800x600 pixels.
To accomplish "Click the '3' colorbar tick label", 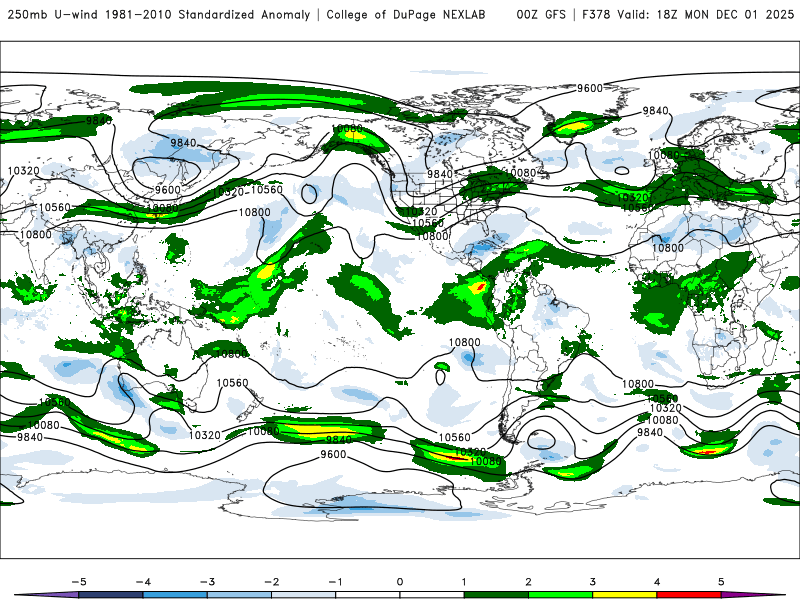I will 592,582.
